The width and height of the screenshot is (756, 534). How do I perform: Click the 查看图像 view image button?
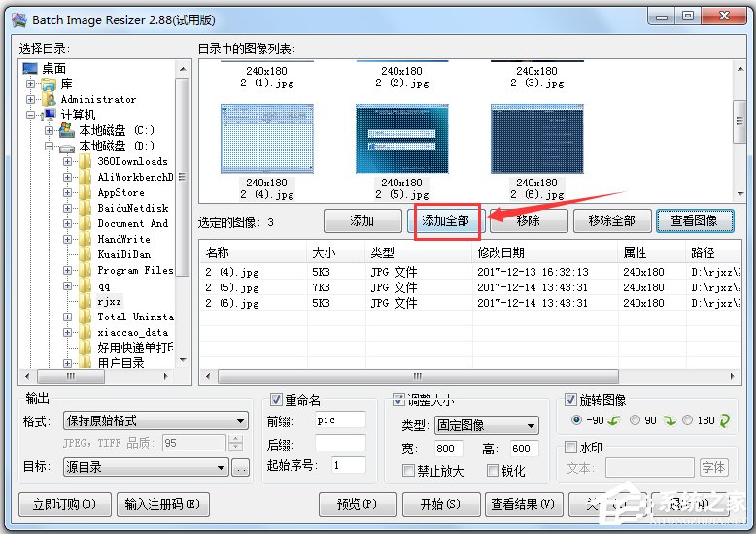point(695,220)
